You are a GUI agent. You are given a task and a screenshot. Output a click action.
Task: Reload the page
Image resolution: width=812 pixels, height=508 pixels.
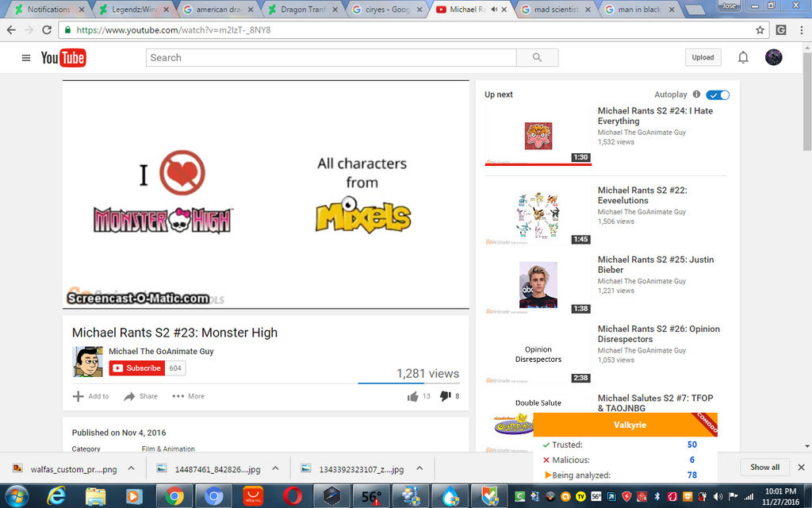click(x=47, y=30)
